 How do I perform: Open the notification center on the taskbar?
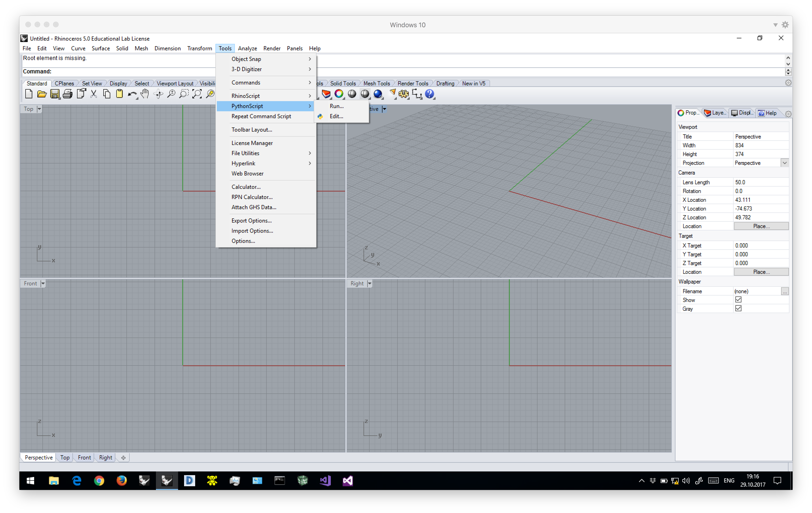778,481
